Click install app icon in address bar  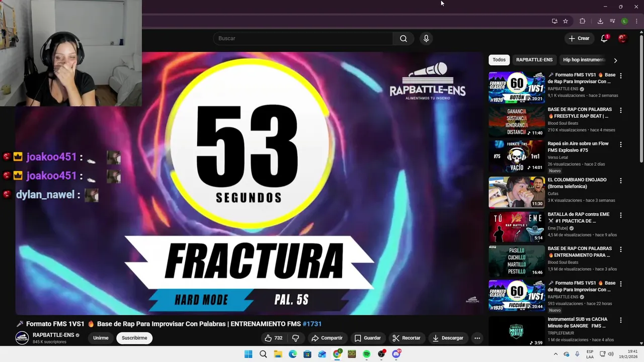(x=554, y=21)
